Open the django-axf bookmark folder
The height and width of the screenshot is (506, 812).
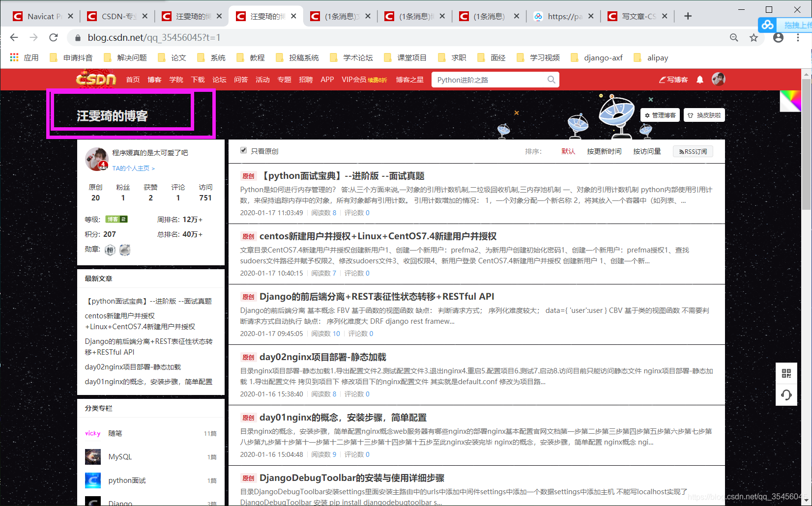[x=597, y=57]
